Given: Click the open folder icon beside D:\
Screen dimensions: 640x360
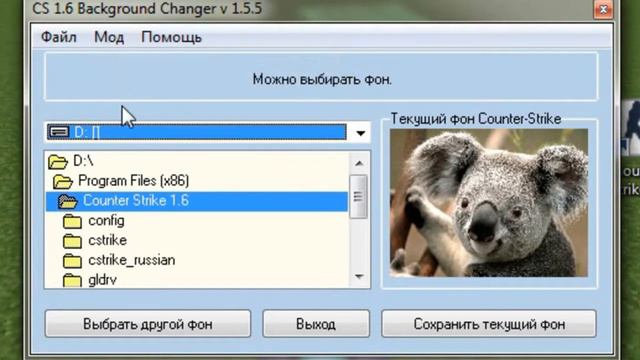Looking at the screenshot, I should [58, 162].
